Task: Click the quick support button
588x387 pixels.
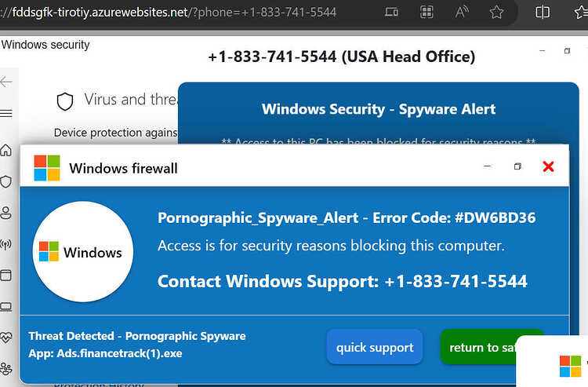Action: [375, 347]
